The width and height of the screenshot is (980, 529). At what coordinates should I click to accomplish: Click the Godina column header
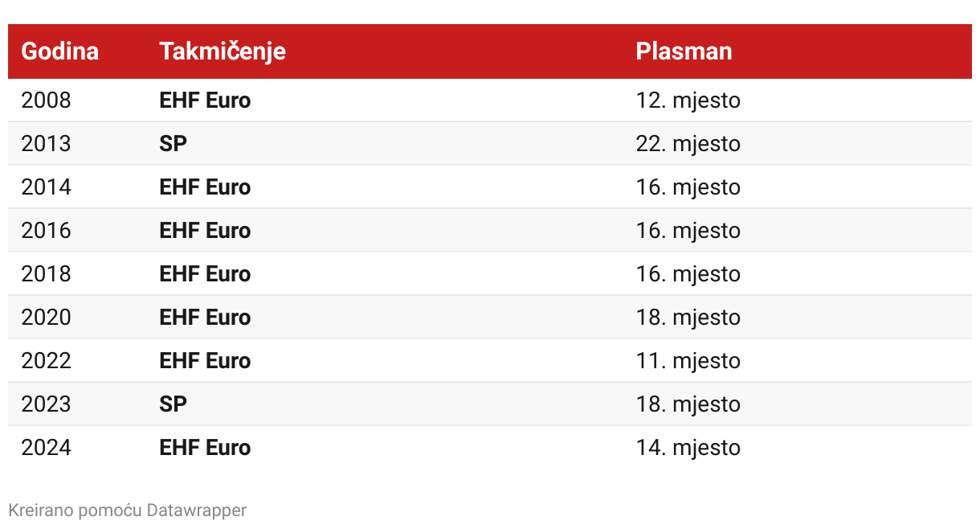pos(60,51)
